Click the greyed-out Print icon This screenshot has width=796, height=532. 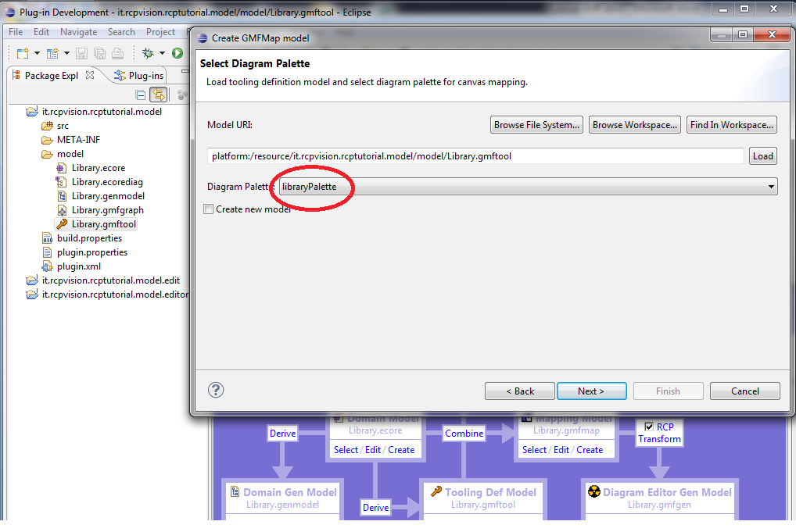(x=118, y=53)
